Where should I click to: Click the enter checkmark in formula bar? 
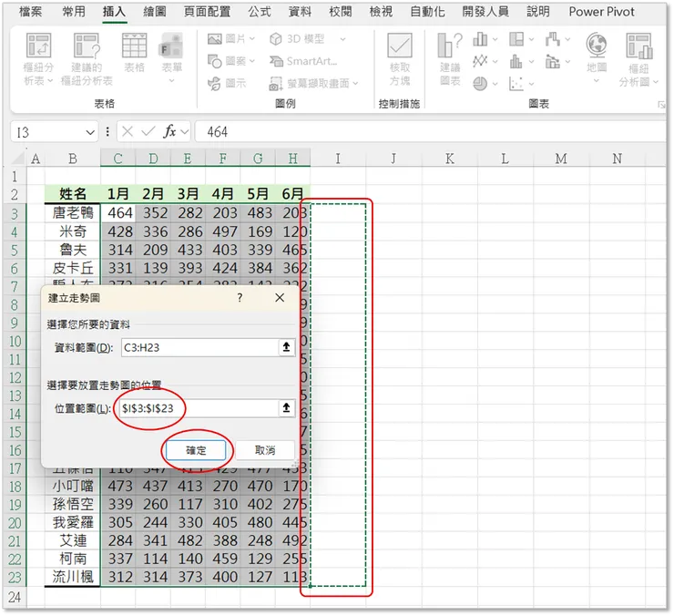tap(148, 131)
